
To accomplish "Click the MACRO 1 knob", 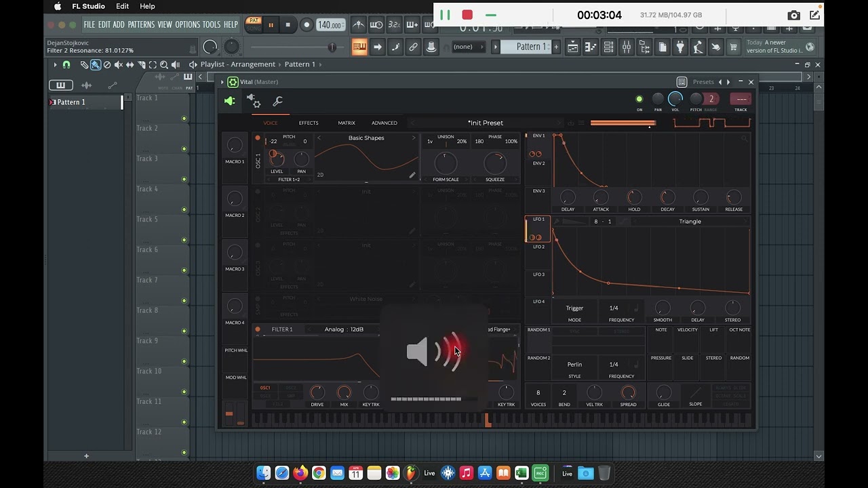I will (235, 144).
